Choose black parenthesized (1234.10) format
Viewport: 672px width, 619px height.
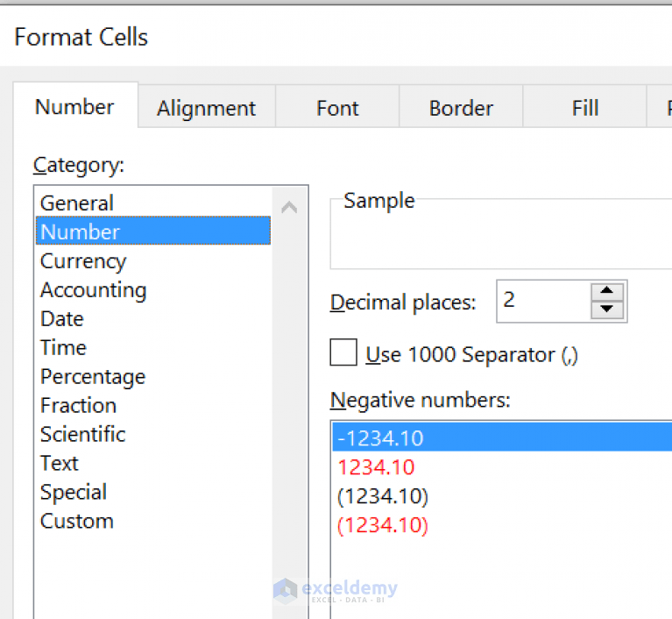(383, 496)
